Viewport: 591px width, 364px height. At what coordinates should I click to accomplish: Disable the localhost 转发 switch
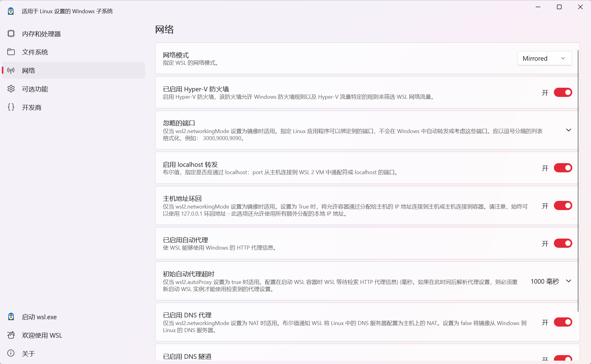click(x=563, y=168)
